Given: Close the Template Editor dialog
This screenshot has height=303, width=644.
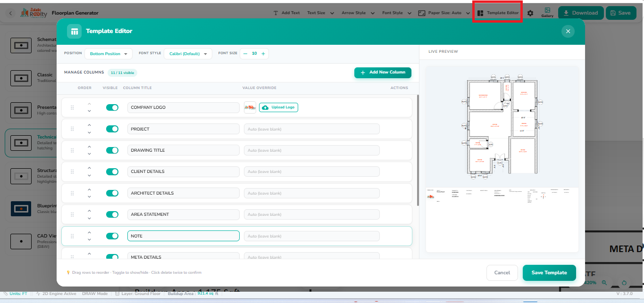Looking at the screenshot, I should click(x=568, y=31).
